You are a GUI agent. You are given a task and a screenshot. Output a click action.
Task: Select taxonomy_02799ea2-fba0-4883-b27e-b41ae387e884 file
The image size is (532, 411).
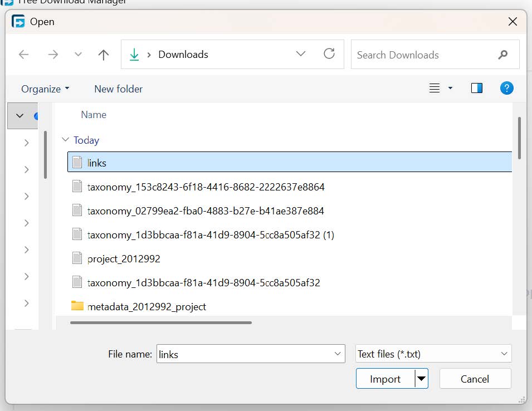point(206,211)
